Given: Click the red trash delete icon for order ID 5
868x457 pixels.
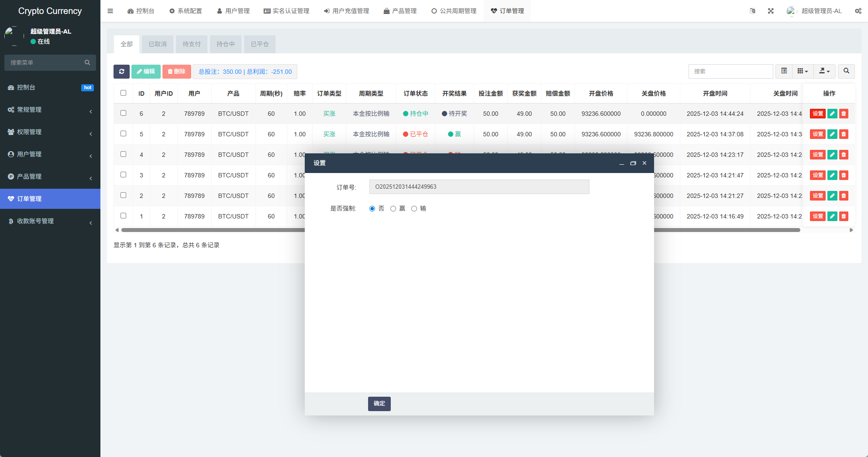Looking at the screenshot, I should coord(844,134).
